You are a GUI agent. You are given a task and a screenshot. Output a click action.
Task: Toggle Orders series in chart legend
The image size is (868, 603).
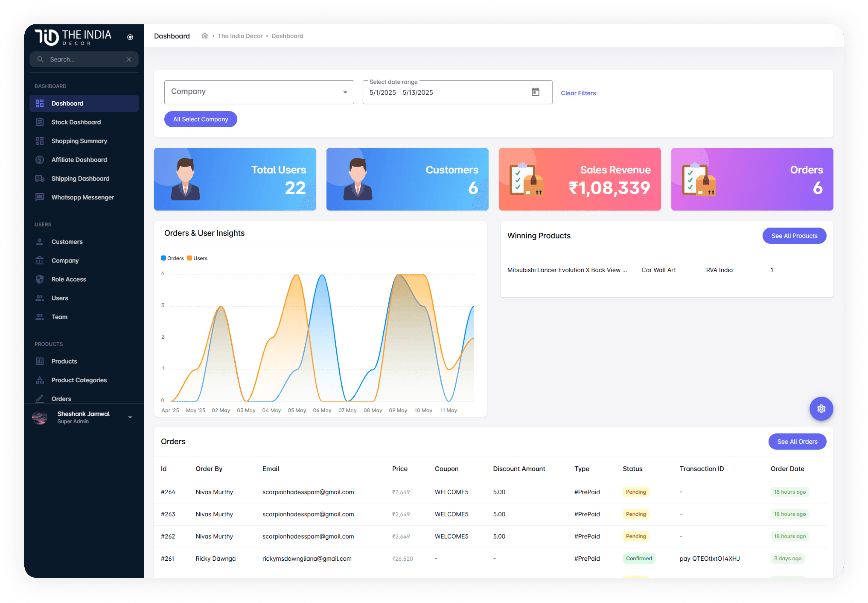[x=172, y=259]
